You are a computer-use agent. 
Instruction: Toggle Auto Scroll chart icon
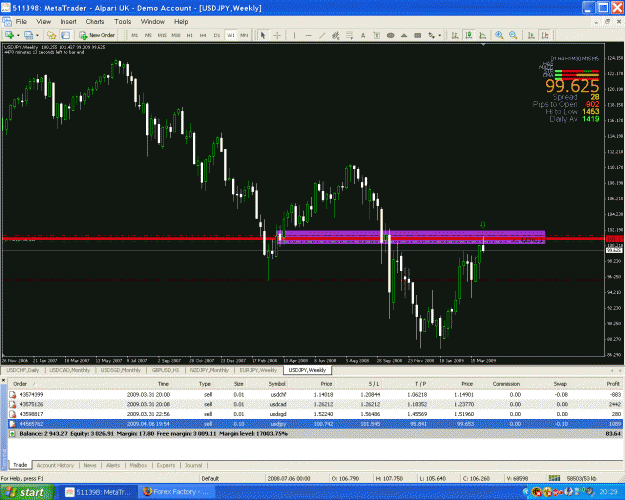pos(531,35)
